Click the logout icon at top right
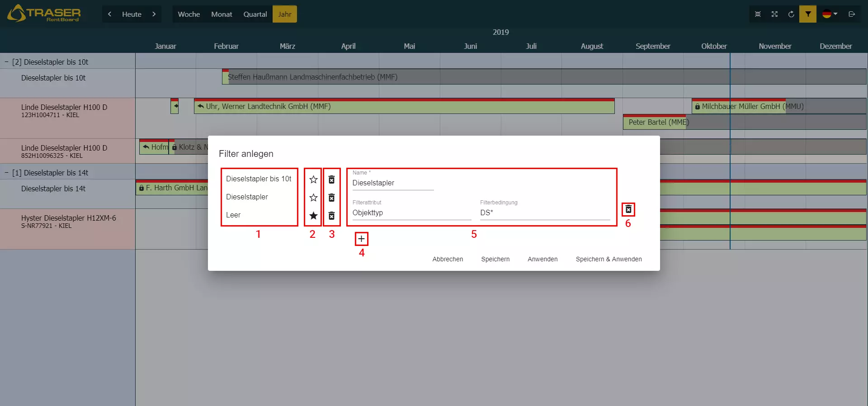 click(852, 14)
